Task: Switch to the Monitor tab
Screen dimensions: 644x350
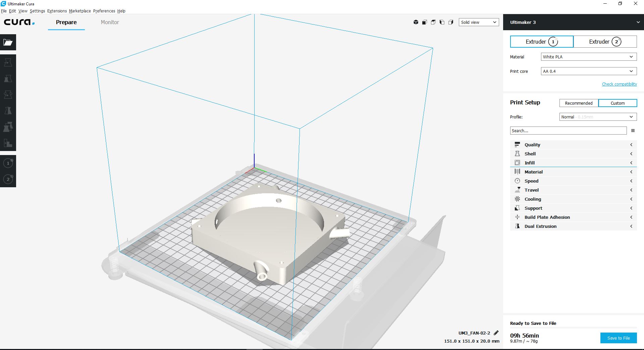Action: 110,22
